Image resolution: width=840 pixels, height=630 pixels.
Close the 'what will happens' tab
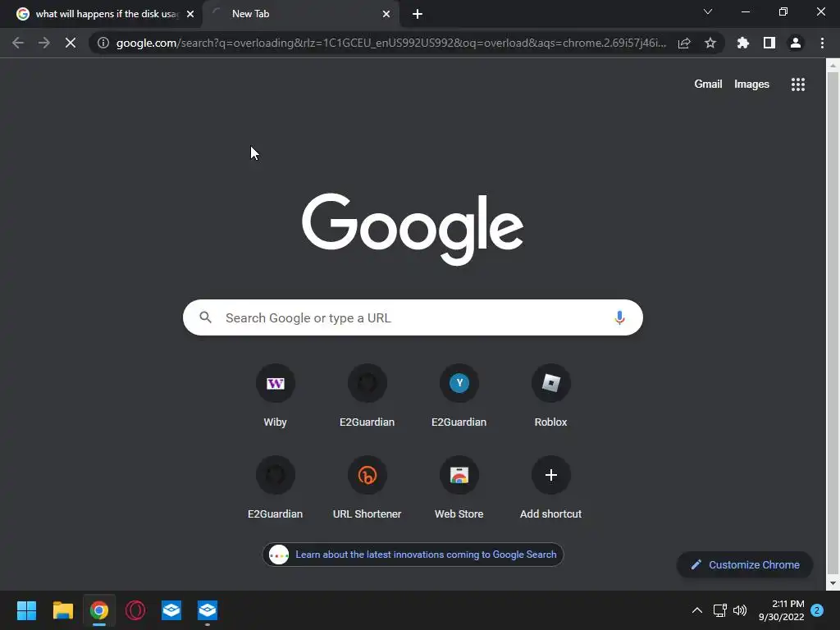click(x=190, y=14)
